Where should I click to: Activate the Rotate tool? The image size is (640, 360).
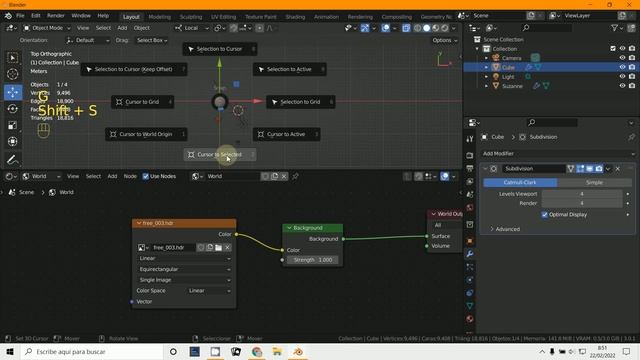coord(13,109)
